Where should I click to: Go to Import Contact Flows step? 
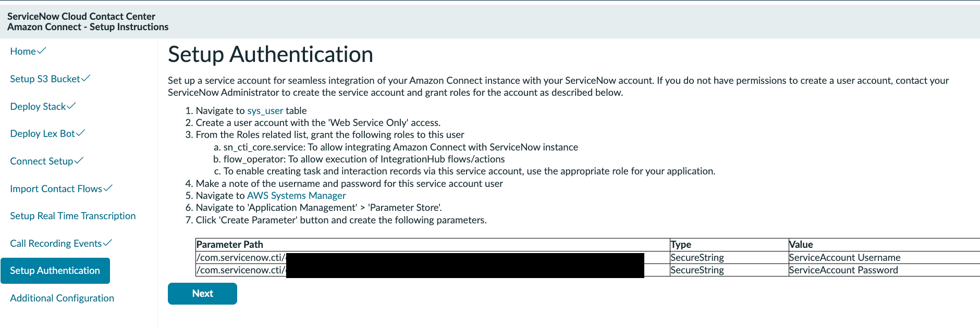(56, 188)
